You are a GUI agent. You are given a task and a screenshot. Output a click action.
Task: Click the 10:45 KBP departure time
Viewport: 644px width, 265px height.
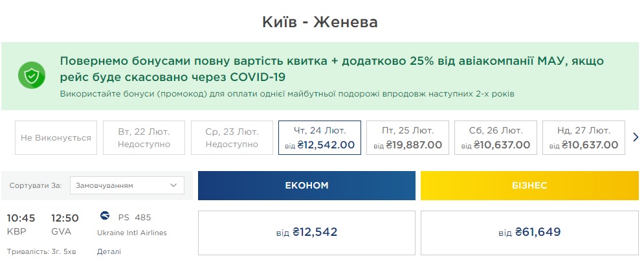[21, 218]
